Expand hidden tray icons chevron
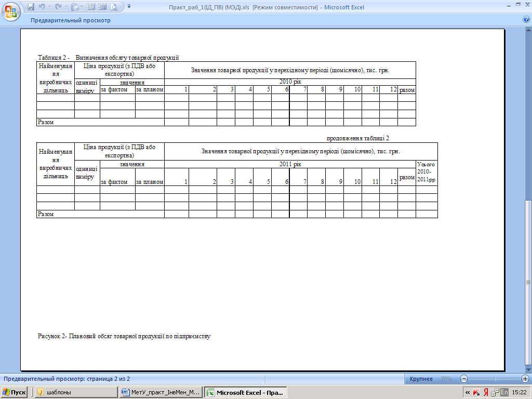 pos(468,393)
